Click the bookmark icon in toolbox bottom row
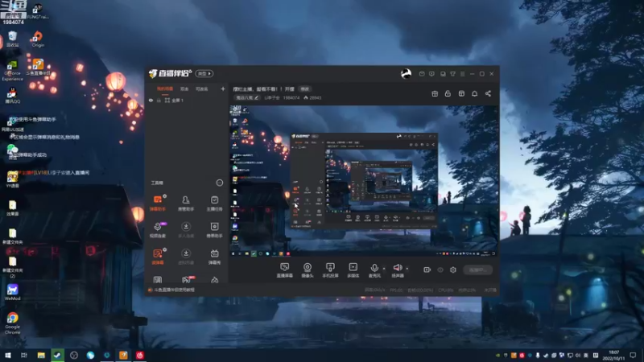This screenshot has width=644, height=362. point(158,280)
